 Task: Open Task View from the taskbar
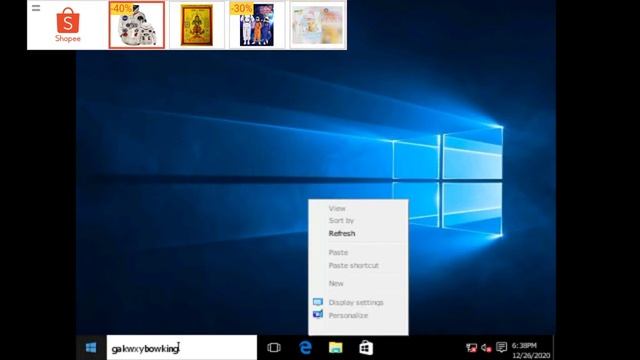tap(273, 348)
